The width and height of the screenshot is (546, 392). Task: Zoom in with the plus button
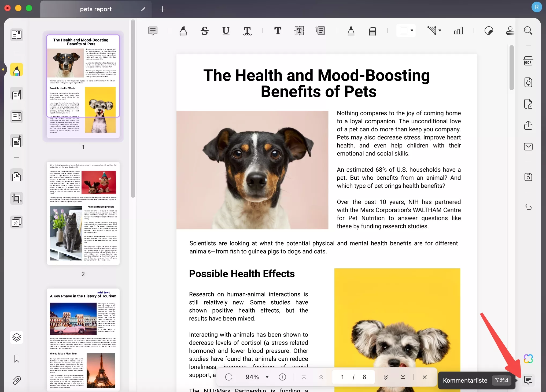(x=282, y=377)
